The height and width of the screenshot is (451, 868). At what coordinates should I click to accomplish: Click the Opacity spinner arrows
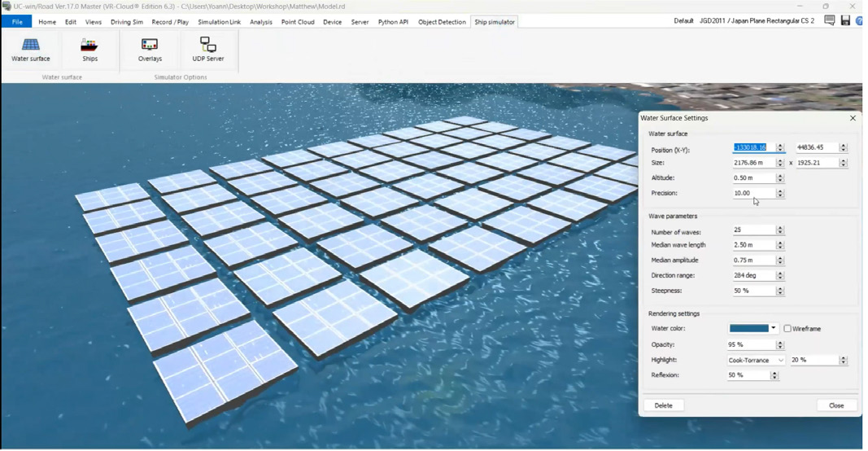click(780, 345)
